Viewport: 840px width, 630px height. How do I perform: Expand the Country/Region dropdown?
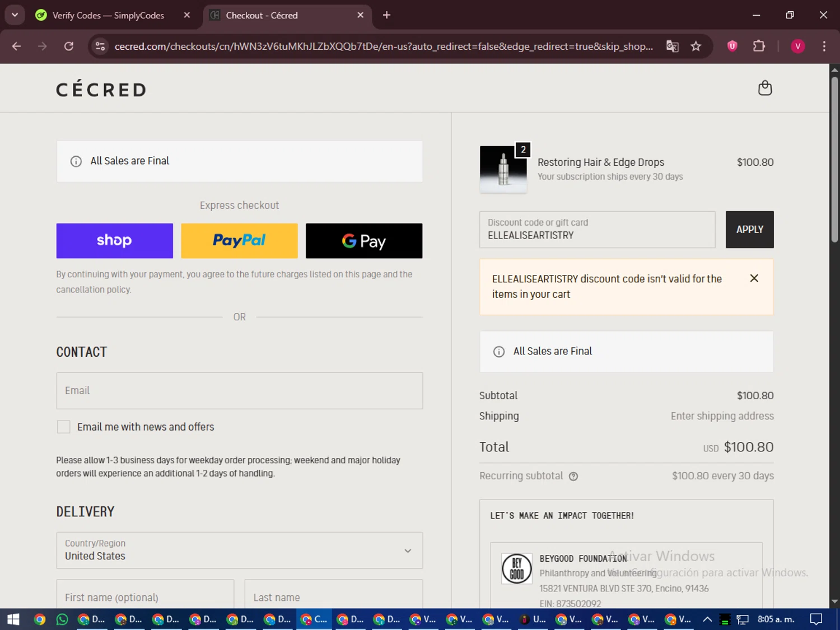click(239, 550)
